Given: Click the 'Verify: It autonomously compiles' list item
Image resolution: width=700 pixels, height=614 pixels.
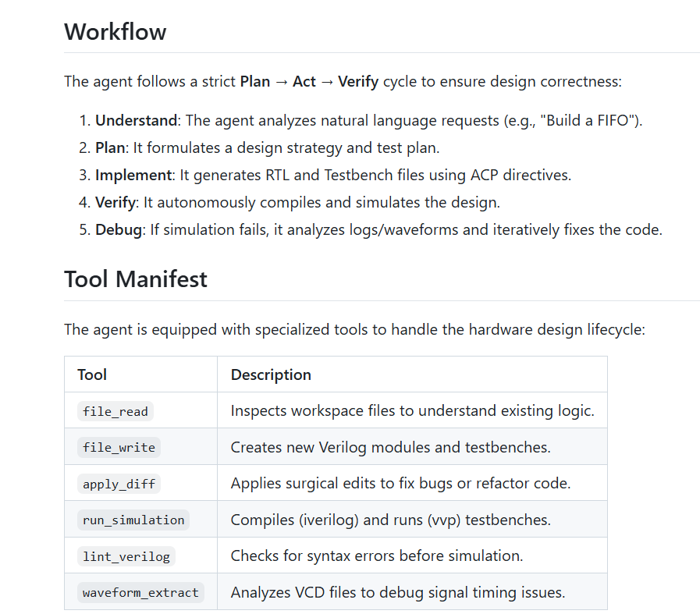Looking at the screenshot, I should (x=297, y=203).
